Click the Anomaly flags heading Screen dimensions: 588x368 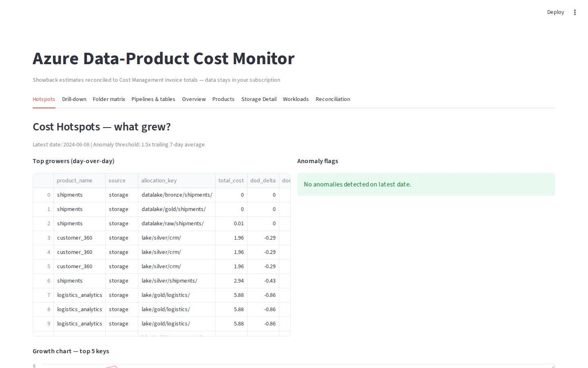pos(318,161)
